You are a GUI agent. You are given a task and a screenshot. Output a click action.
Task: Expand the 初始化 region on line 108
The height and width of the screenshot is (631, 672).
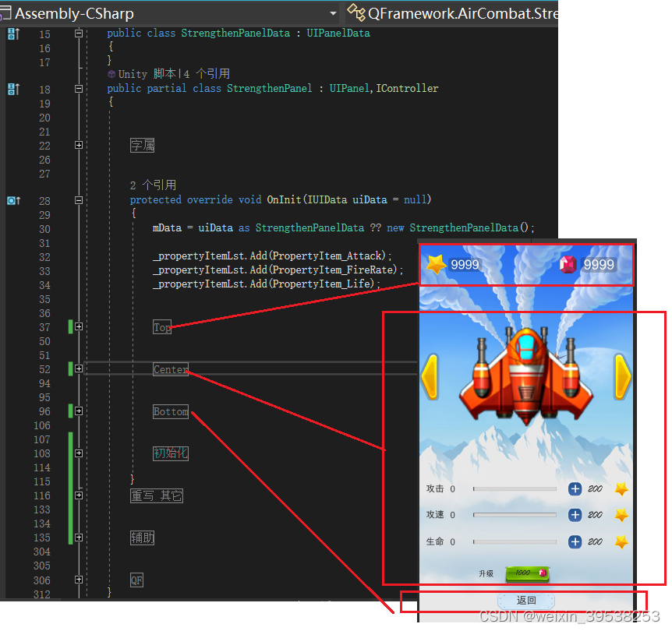click(x=79, y=453)
